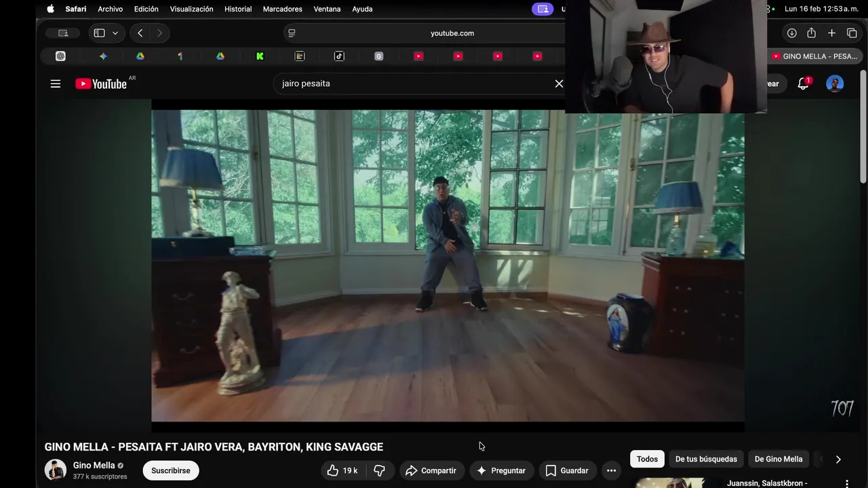Open the ChatGPT bookmark icon
The width and height of the screenshot is (868, 488).
coord(60,56)
